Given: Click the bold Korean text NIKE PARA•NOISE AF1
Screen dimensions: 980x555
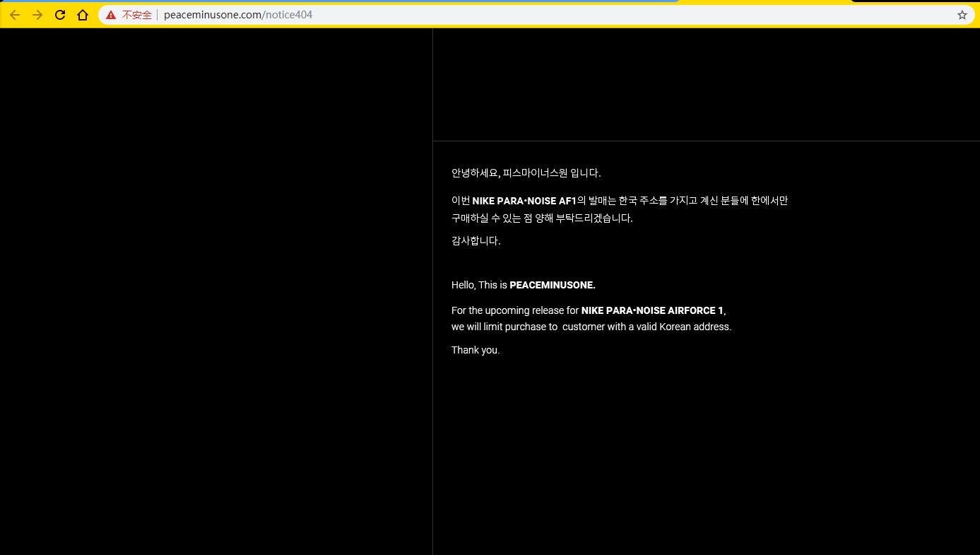Looking at the screenshot, I should [524, 201].
